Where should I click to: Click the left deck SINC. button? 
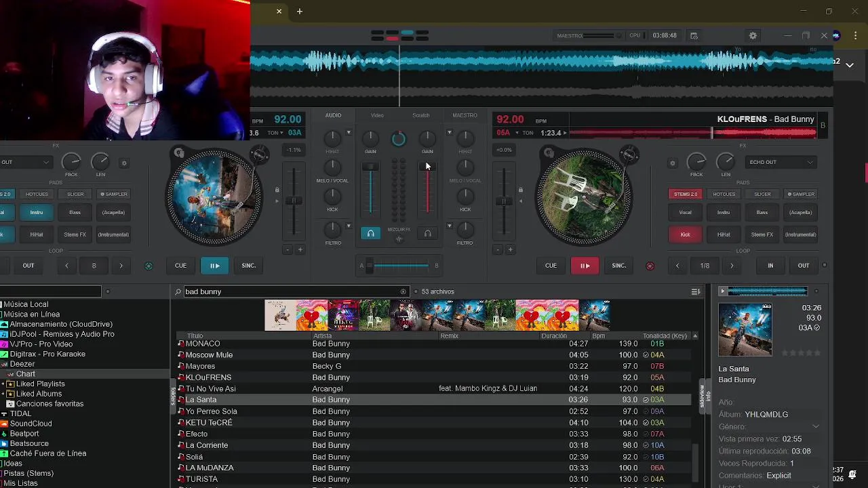point(249,266)
